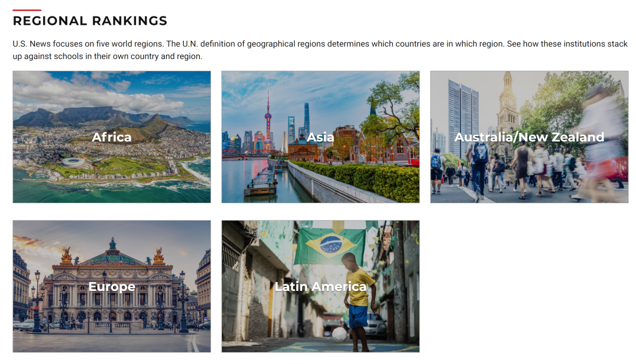Viewport: 636px width, 364px height.
Task: Click the green opera house dome in the Europe image
Action: click(x=112, y=255)
